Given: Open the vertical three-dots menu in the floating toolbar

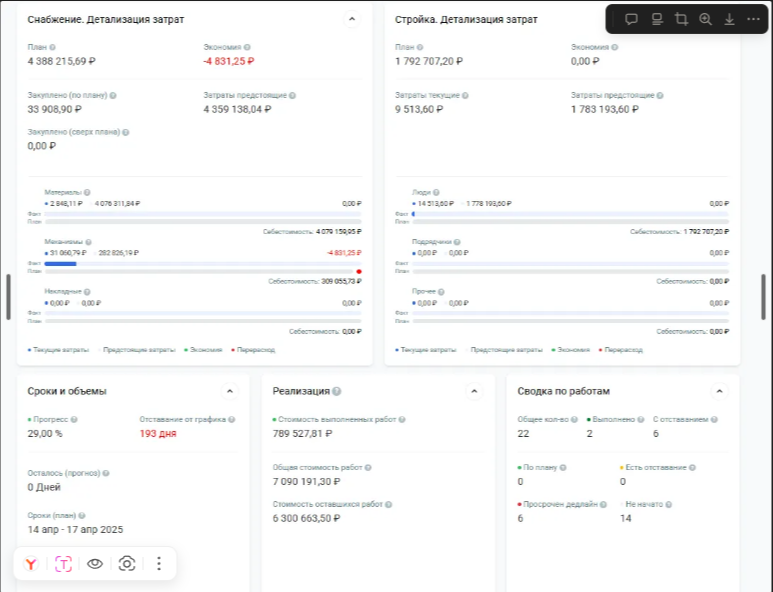Looking at the screenshot, I should (x=159, y=563).
